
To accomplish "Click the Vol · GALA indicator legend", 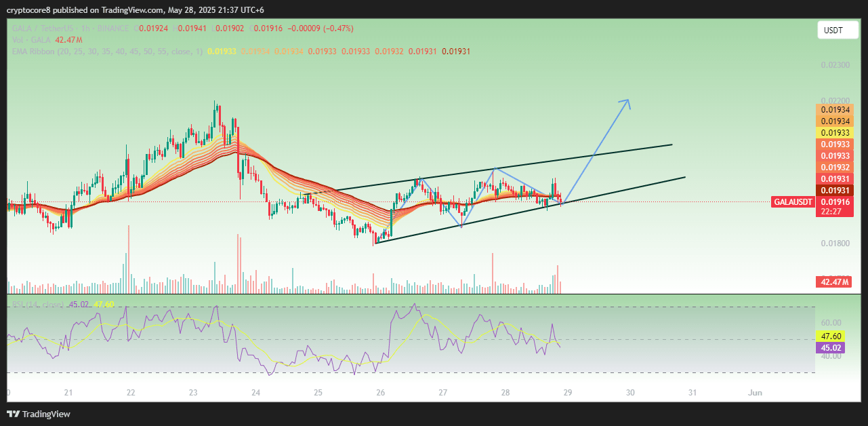I will coord(31,40).
